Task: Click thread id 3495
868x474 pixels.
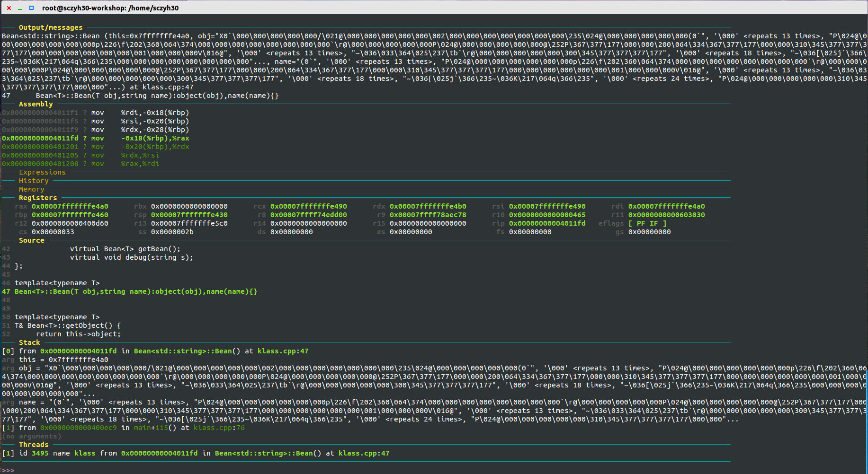Action: coord(40,453)
